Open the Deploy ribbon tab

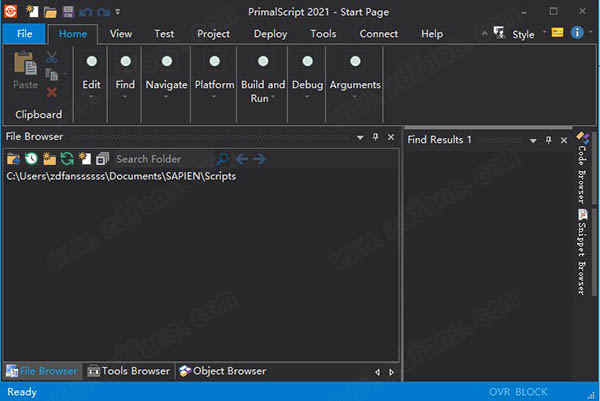(x=271, y=34)
